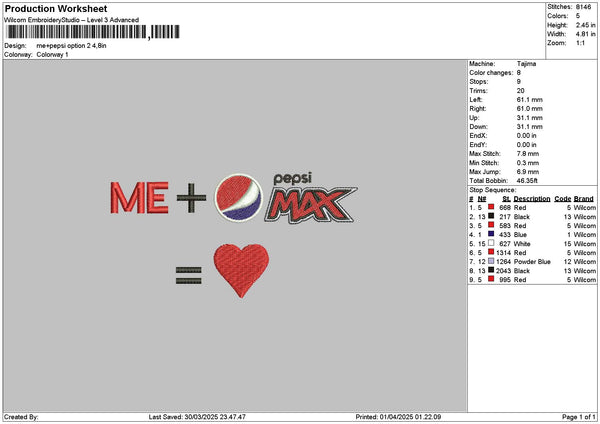Select the Max Jump value '6.9 mm'
The height and width of the screenshot is (424, 600).
528,171
